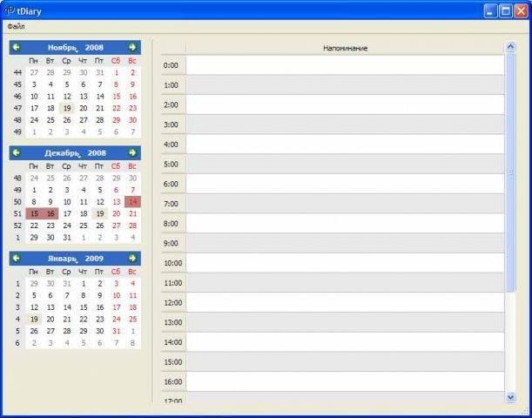The width and height of the screenshot is (532, 418).
Task: Click forward arrow on Декабрь 2008 calendar
Action: click(132, 152)
